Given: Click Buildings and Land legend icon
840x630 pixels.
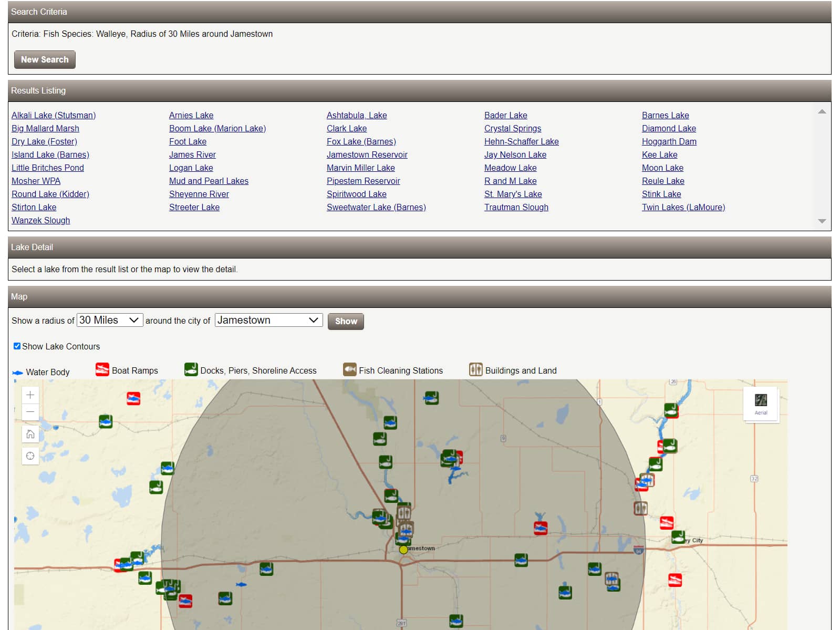Looking at the screenshot, I should pyautogui.click(x=475, y=369).
